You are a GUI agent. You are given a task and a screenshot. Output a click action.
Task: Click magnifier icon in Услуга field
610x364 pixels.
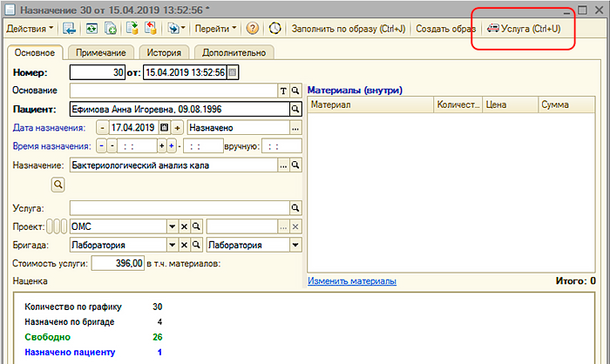tap(295, 208)
